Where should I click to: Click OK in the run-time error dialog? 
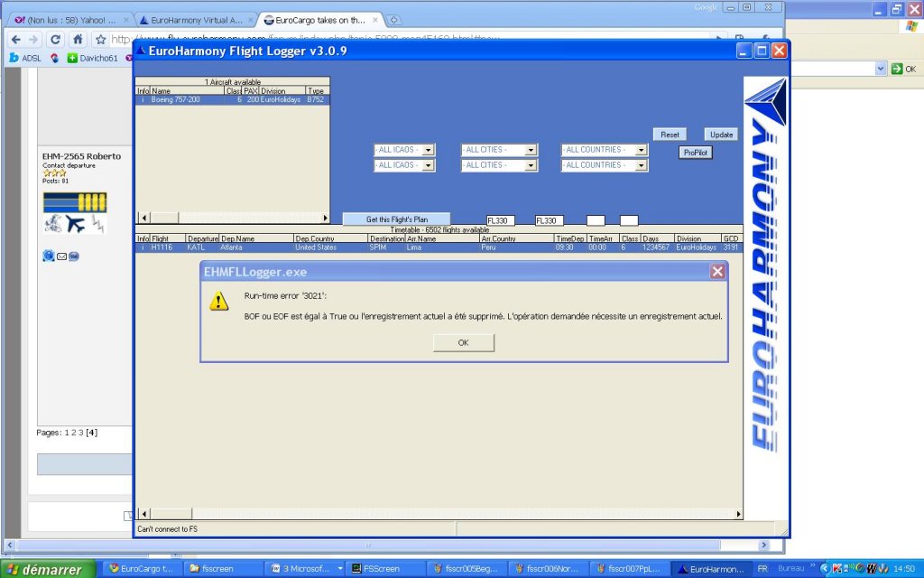coord(463,342)
